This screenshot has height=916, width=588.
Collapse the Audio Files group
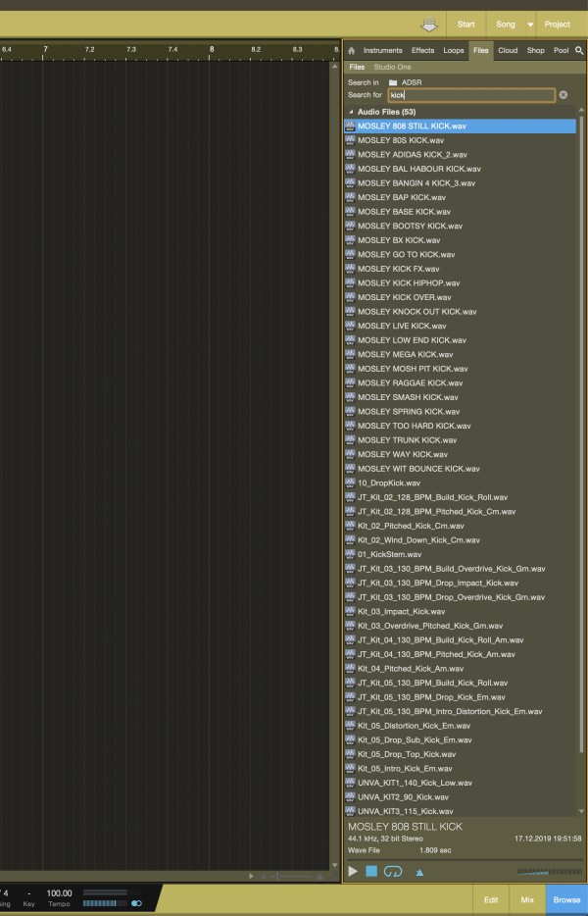pyautogui.click(x=350, y=112)
